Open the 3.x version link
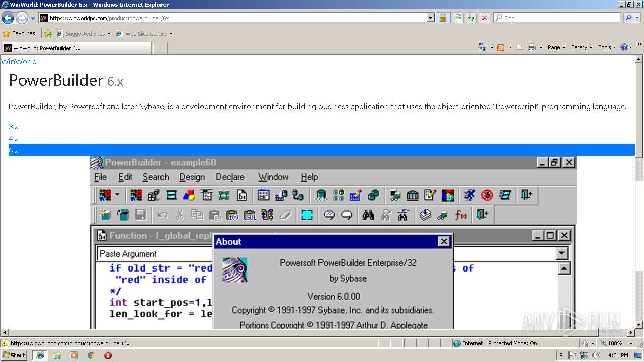The height and width of the screenshot is (362, 644). (14, 127)
